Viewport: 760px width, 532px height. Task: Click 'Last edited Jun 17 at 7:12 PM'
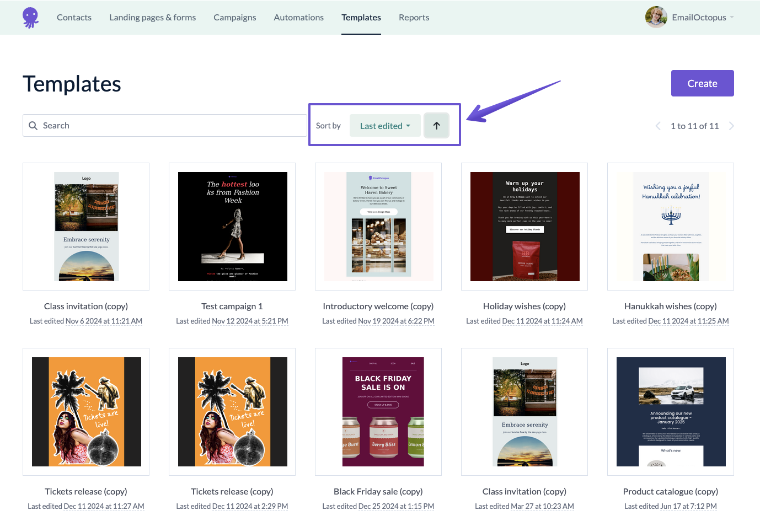[671, 506]
